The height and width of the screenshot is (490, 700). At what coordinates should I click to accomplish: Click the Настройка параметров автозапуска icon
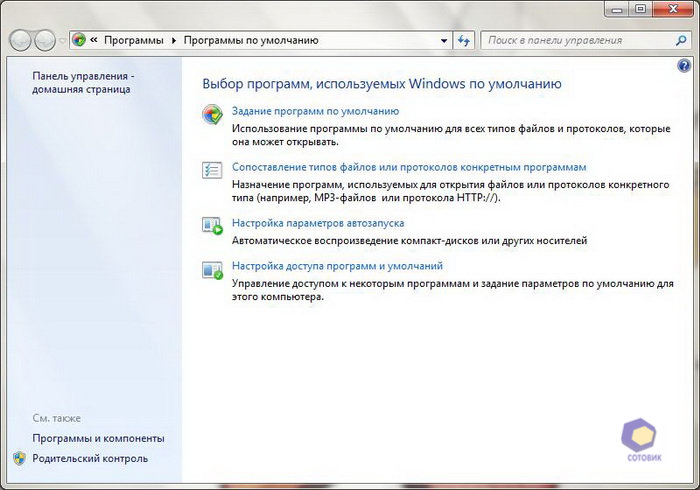(x=212, y=226)
